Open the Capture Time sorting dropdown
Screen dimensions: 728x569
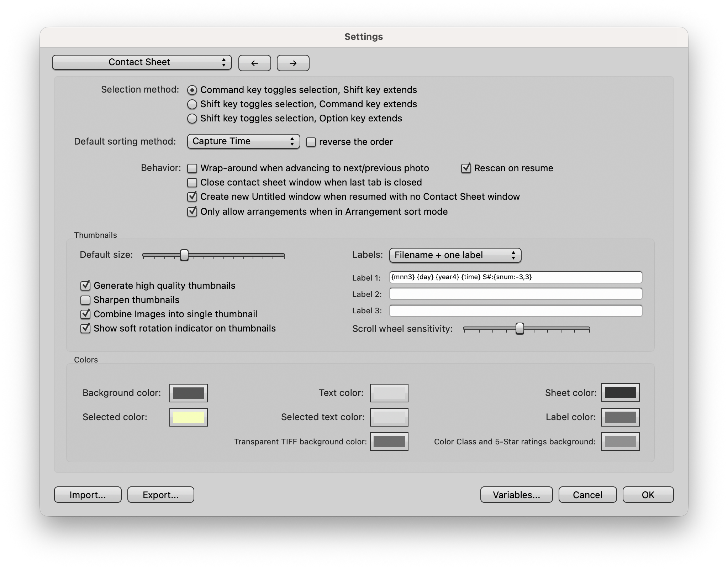tap(243, 141)
